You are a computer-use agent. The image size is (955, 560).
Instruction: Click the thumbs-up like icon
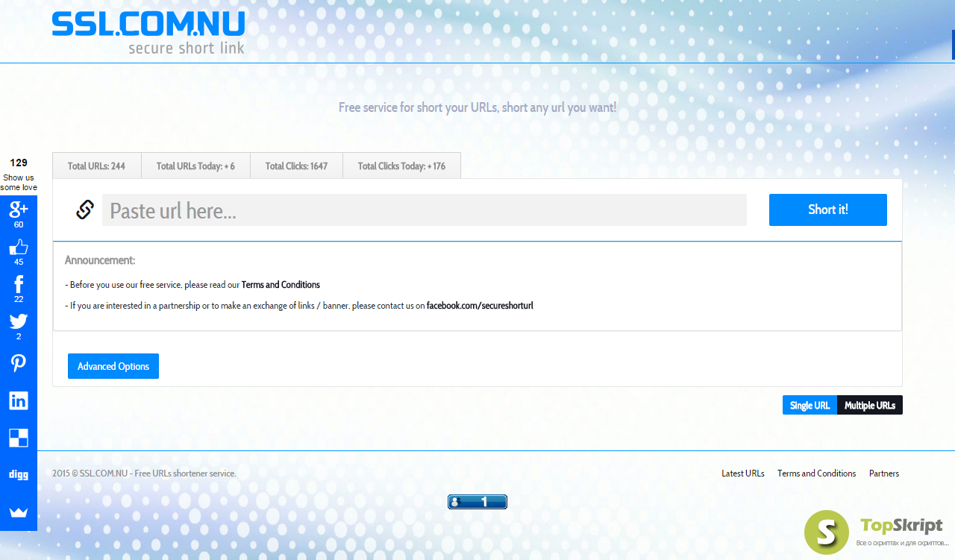tap(19, 248)
